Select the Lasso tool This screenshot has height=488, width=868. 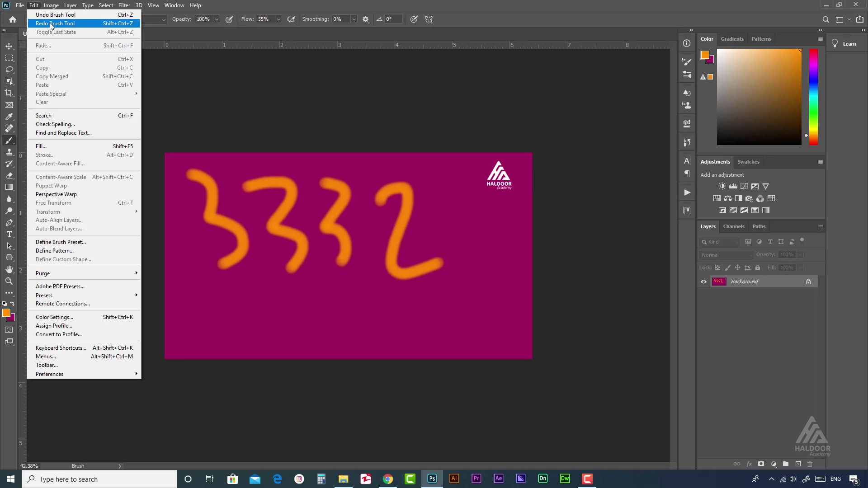(9, 69)
